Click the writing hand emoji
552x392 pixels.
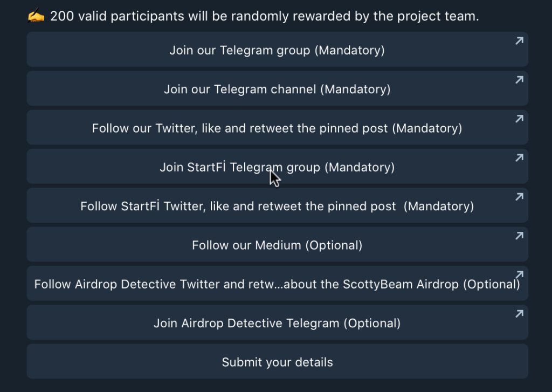pos(36,16)
